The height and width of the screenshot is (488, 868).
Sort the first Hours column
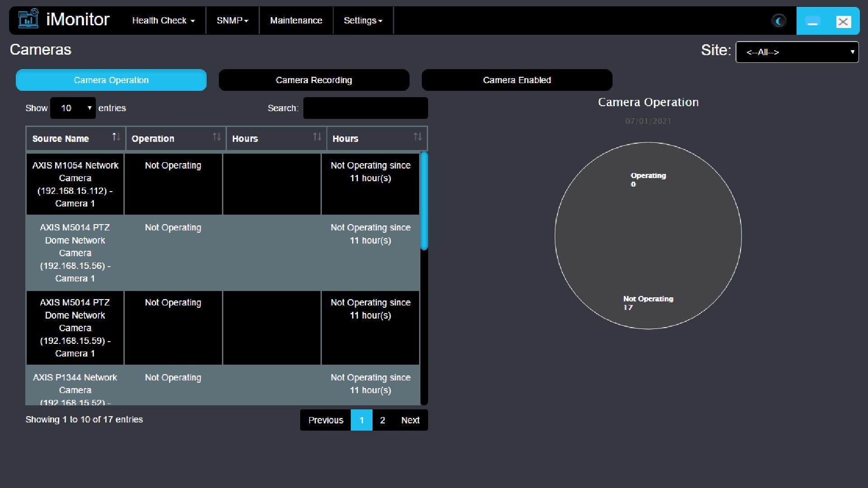pos(317,137)
